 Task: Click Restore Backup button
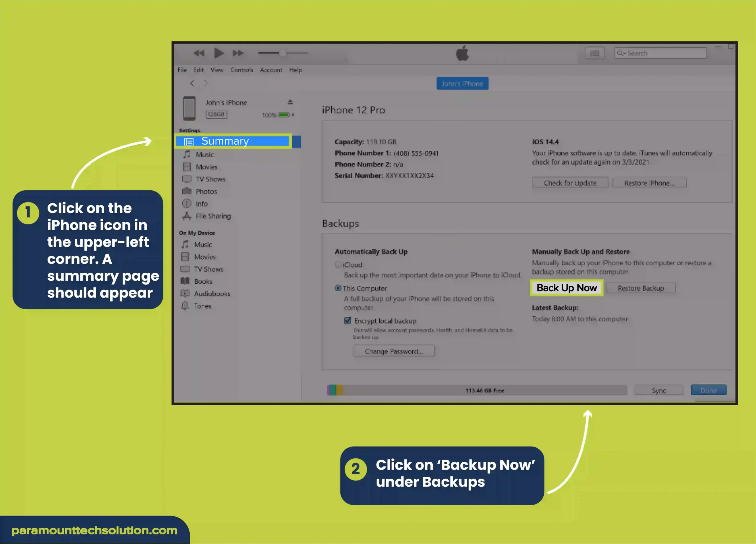640,288
